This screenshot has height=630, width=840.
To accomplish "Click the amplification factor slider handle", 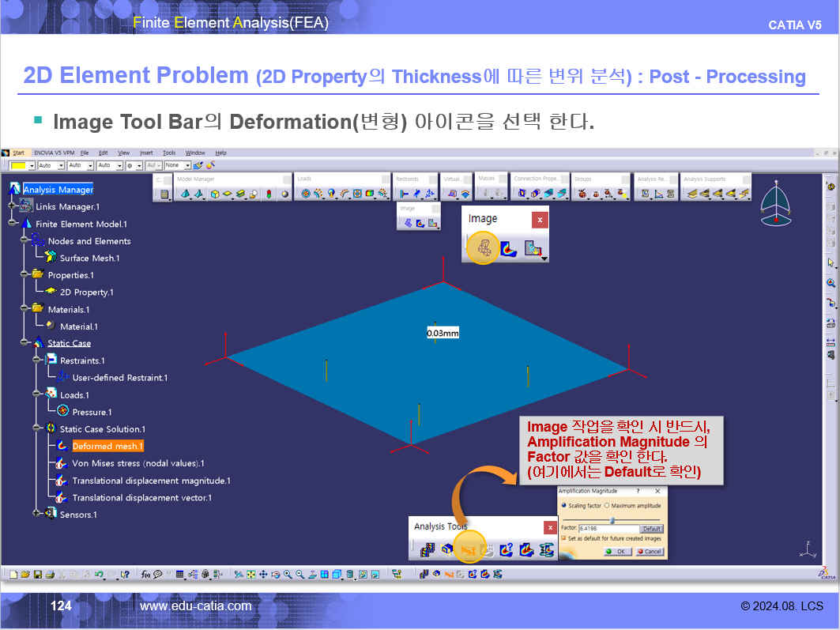I will click(612, 519).
